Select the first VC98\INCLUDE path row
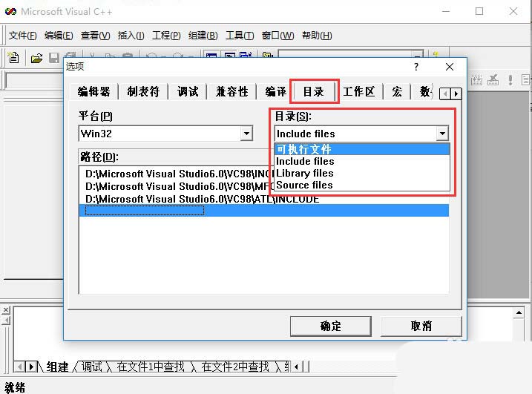Viewport: 532px width, 394px height. [x=177, y=174]
